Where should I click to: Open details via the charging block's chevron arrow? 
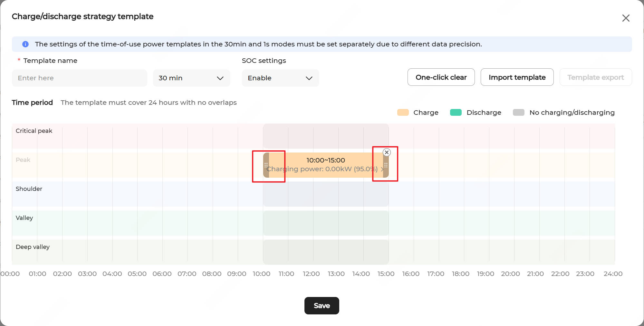click(382, 169)
